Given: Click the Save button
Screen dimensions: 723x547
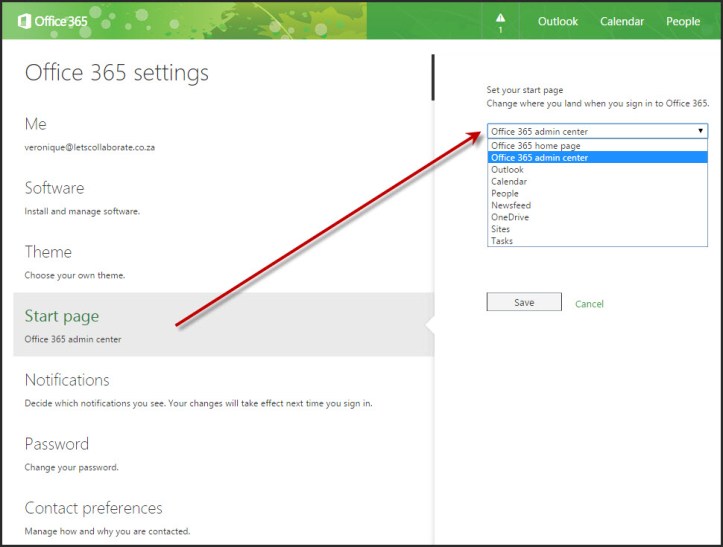Looking at the screenshot, I should pos(524,303).
